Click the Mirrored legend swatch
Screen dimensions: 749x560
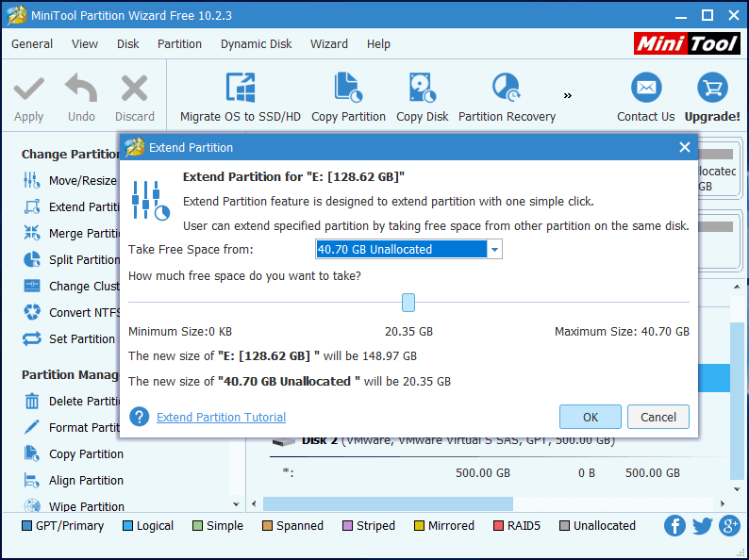(x=420, y=526)
